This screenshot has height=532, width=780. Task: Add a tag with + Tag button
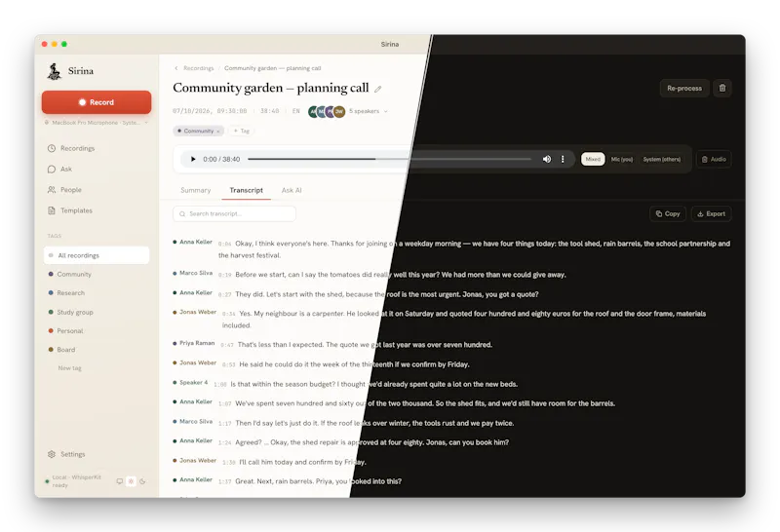[241, 131]
